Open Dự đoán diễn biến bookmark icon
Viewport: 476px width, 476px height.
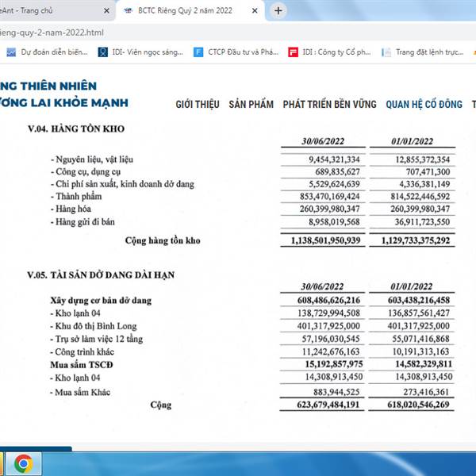pyautogui.click(x=11, y=52)
